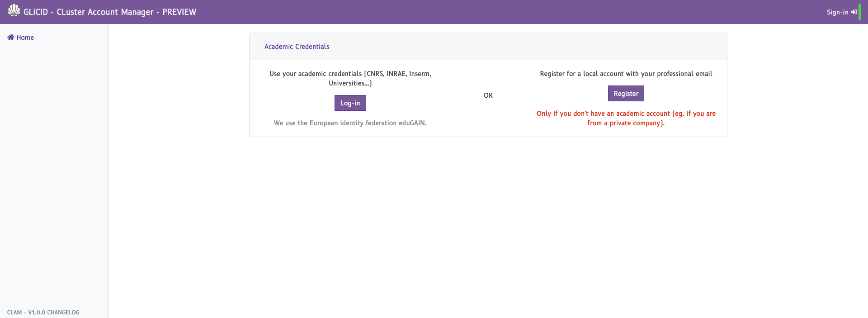
Task: Click the CLAM V1.0.0 version label
Action: (x=26, y=313)
